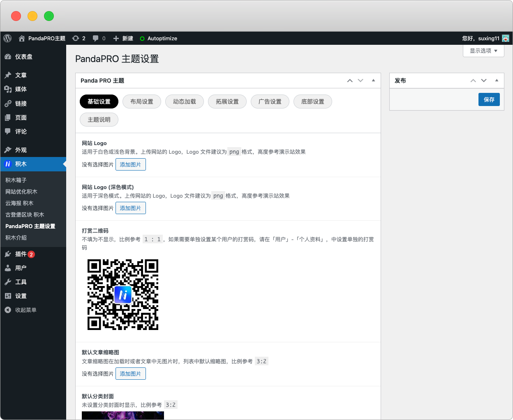Move 发布 panel down
This screenshot has height=420, width=513.
tap(484, 81)
